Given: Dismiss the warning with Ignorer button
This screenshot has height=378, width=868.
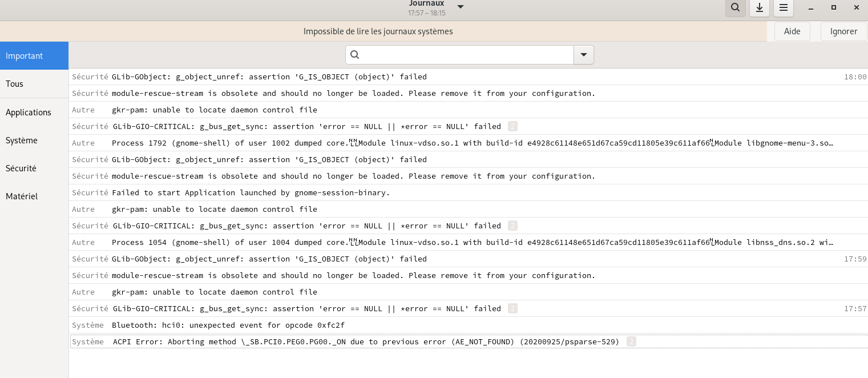Looking at the screenshot, I should point(843,31).
